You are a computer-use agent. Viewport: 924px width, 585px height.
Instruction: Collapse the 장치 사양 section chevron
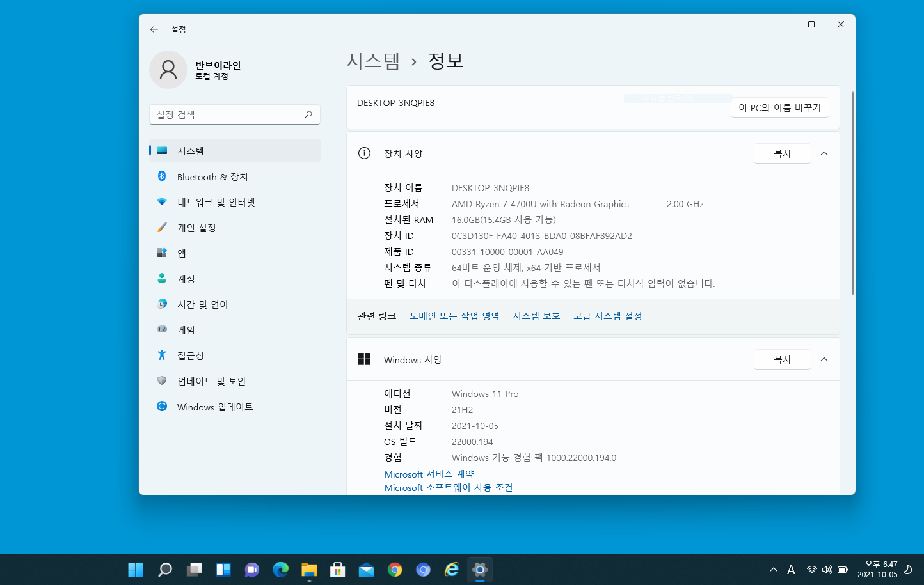point(824,153)
